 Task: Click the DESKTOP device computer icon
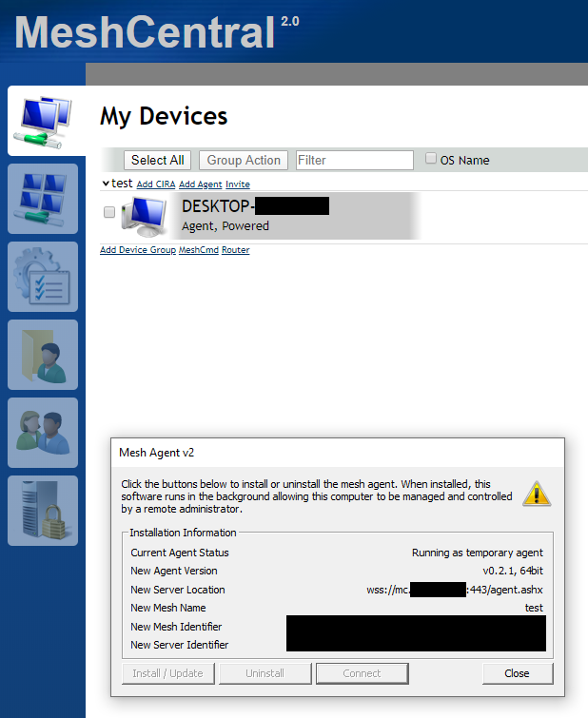[x=145, y=216]
